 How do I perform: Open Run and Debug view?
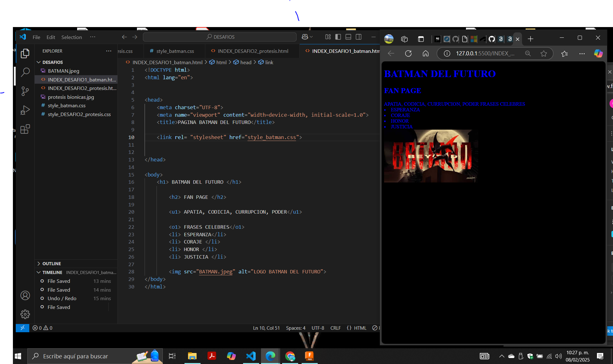click(x=25, y=110)
